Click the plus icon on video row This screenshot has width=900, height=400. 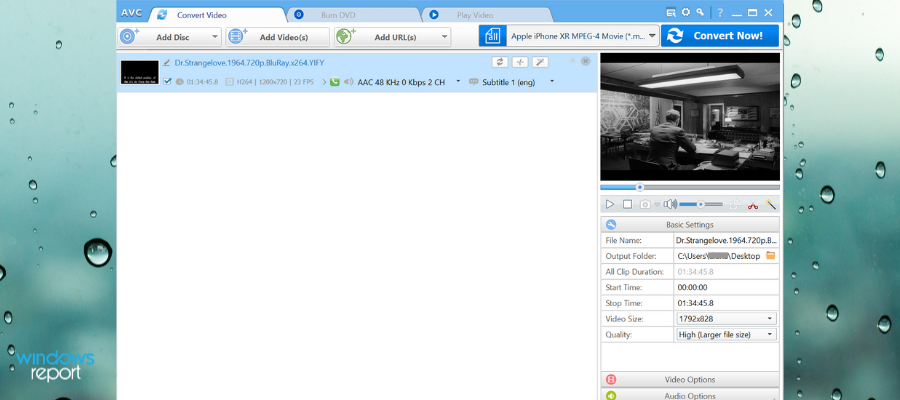tap(572, 61)
